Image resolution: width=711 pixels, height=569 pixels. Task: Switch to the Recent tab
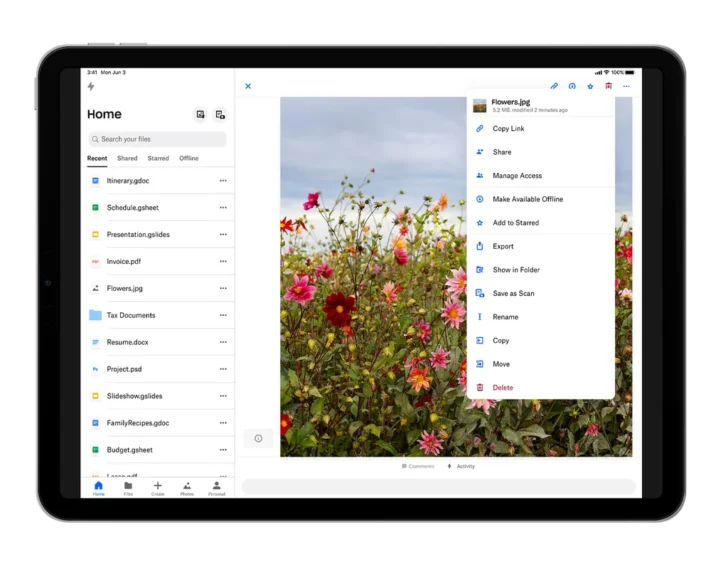click(x=97, y=158)
